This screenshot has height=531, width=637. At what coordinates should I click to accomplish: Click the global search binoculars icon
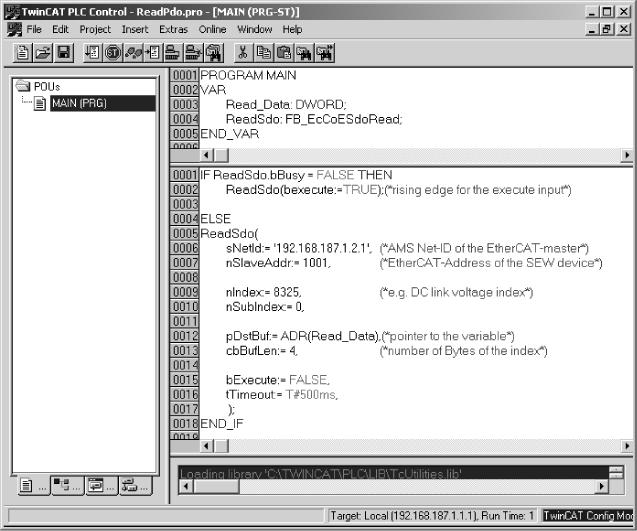tap(214, 53)
